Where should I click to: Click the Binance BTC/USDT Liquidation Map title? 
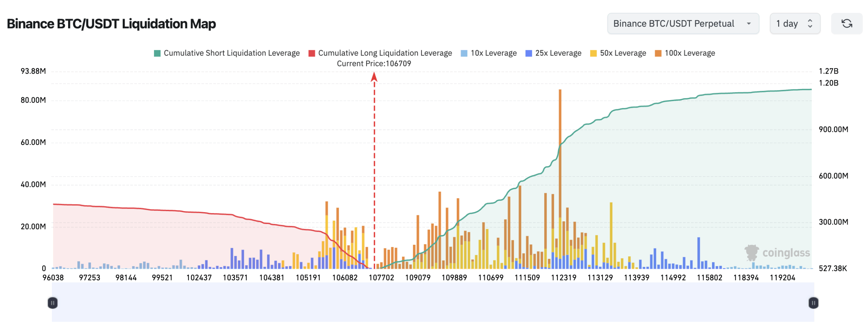[x=111, y=24]
